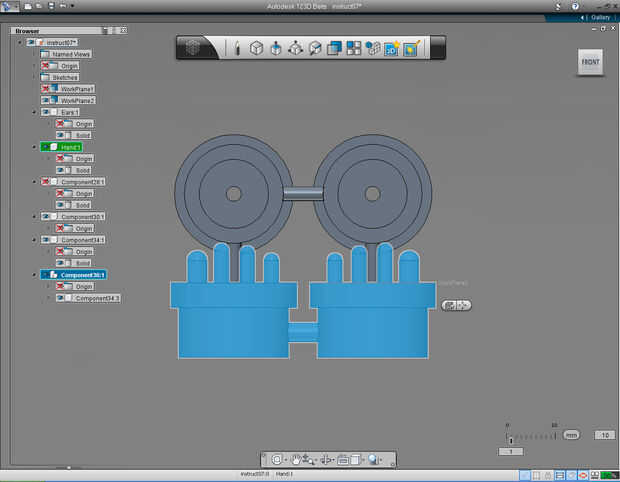The width and height of the screenshot is (620, 482).
Task: Expand the Sketches folder in browser
Action: click(x=34, y=77)
